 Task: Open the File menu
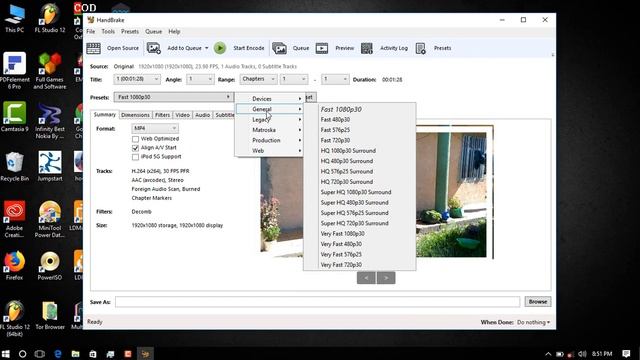(91, 31)
